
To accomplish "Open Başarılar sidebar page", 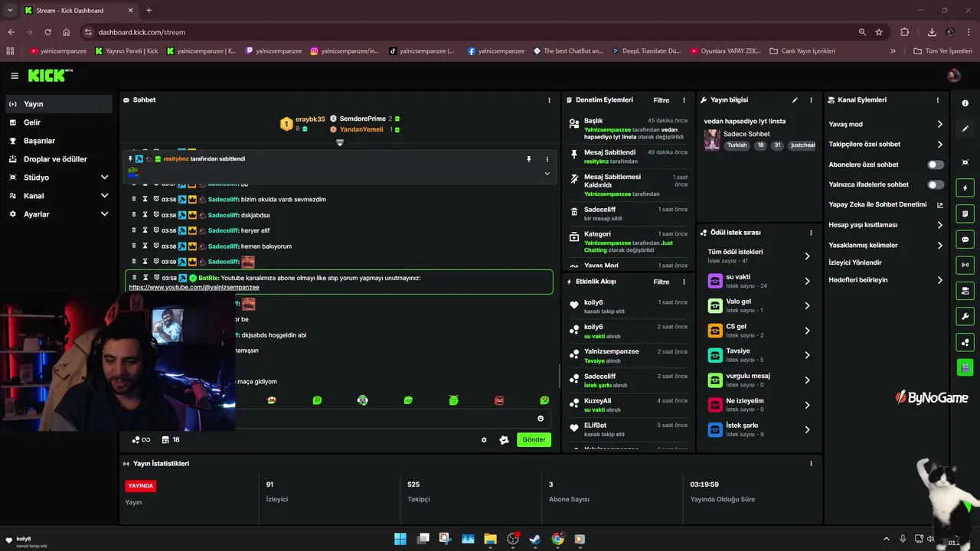I will [58, 141].
